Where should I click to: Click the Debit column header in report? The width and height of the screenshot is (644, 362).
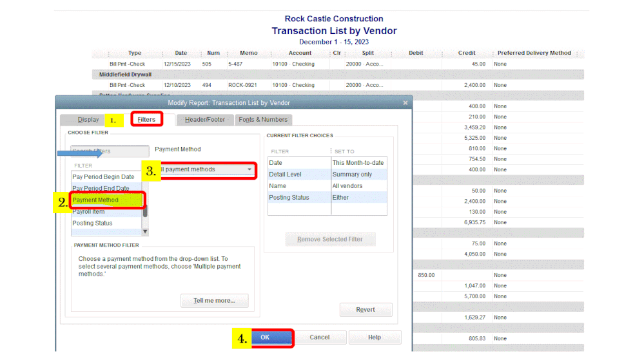pyautogui.click(x=416, y=53)
